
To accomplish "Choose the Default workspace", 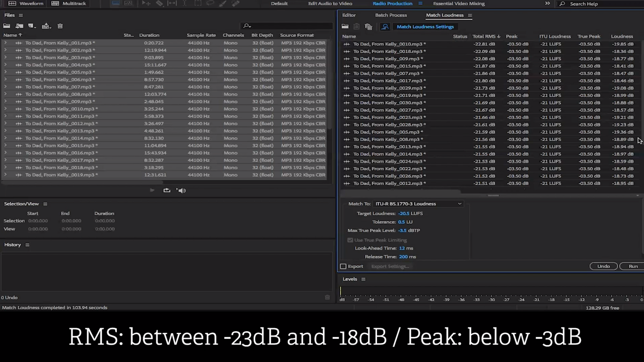I will coord(279,4).
